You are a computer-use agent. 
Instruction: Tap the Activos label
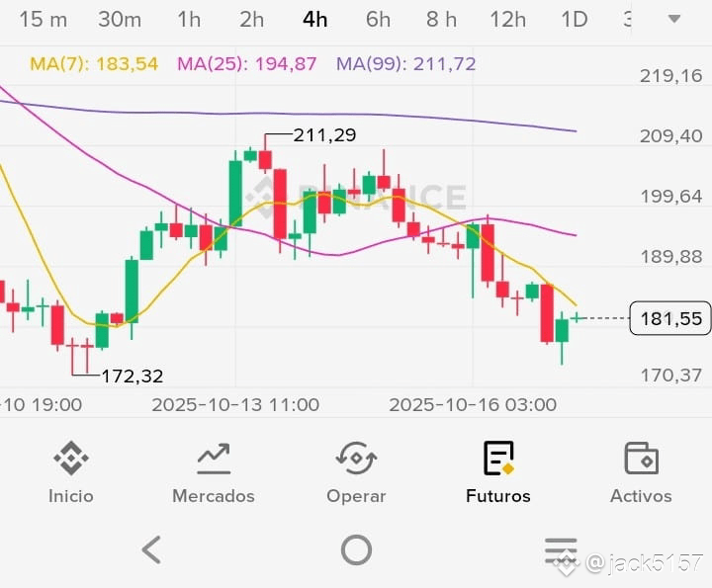coord(641,496)
